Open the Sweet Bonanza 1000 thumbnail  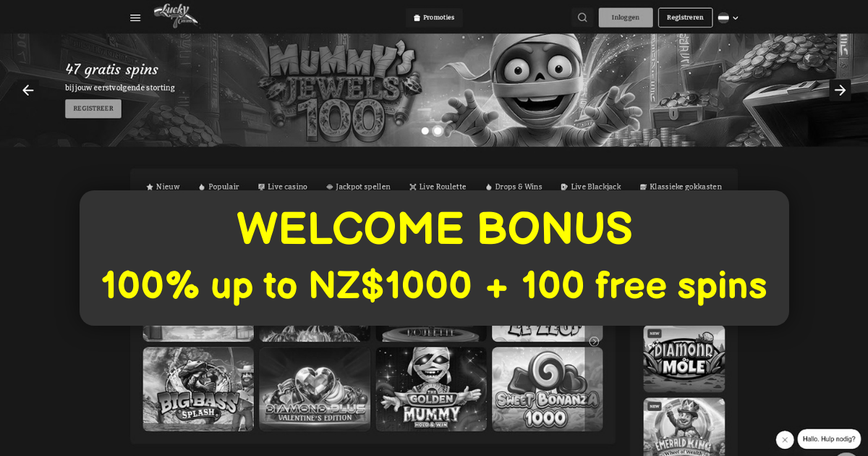point(548,389)
